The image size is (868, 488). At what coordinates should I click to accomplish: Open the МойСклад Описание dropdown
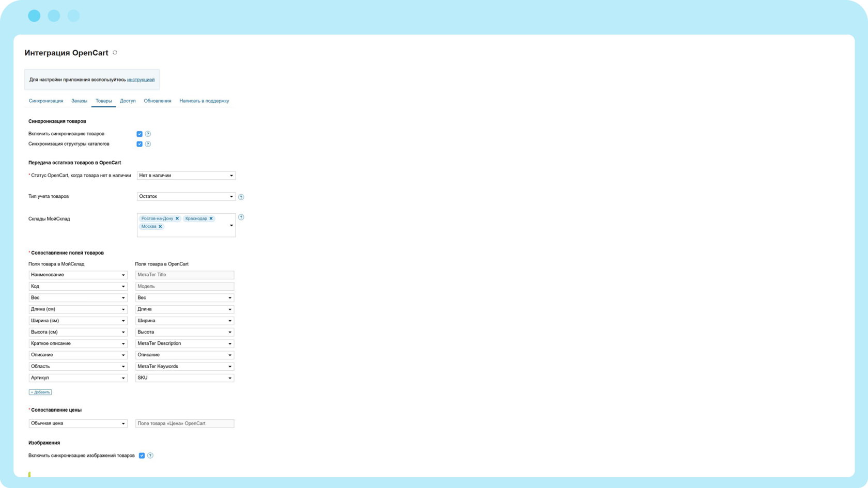(x=78, y=355)
